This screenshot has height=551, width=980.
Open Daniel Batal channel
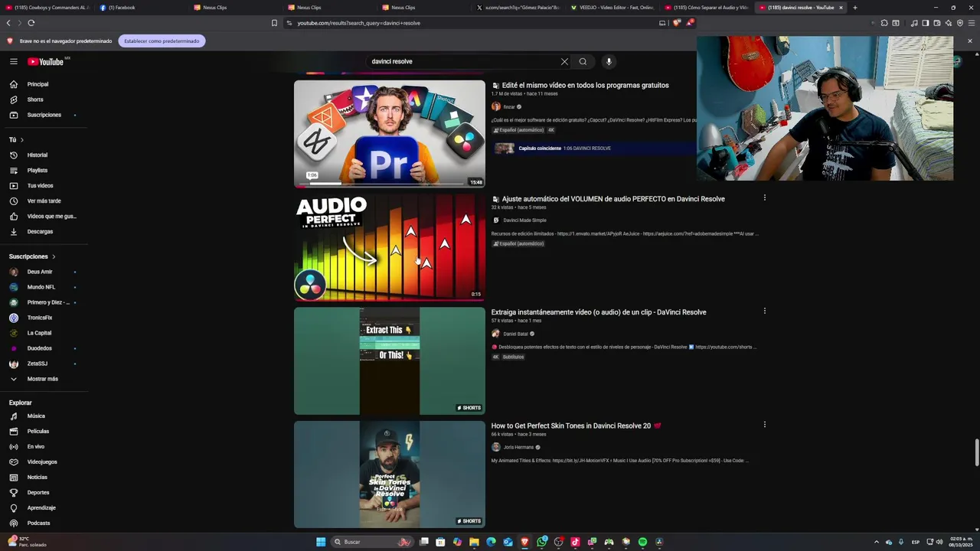pyautogui.click(x=515, y=334)
